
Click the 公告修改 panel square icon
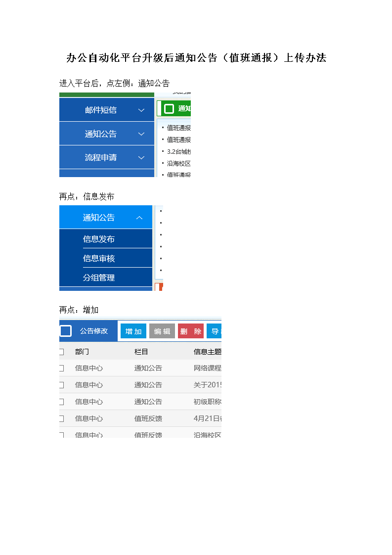pos(66,331)
